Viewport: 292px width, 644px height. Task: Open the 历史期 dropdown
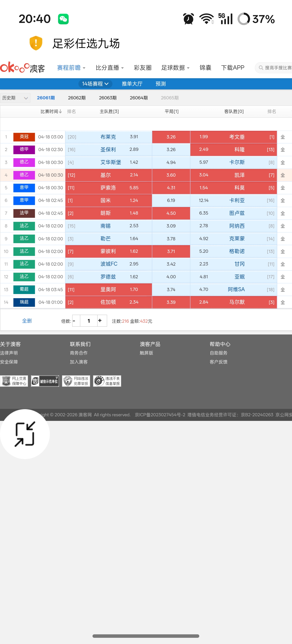[15, 98]
